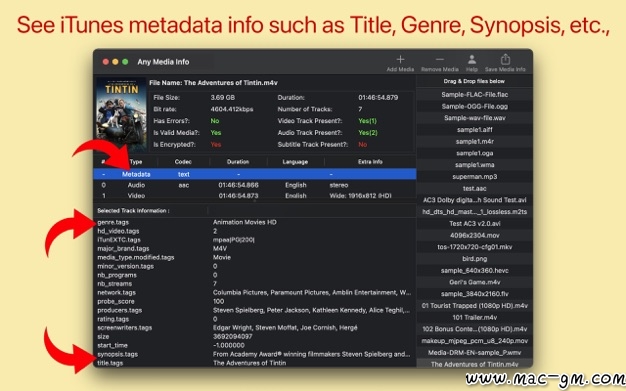Viewport: 626px width, 391px height.
Task: Click the Drag & Drop files below header
Action: tap(474, 81)
